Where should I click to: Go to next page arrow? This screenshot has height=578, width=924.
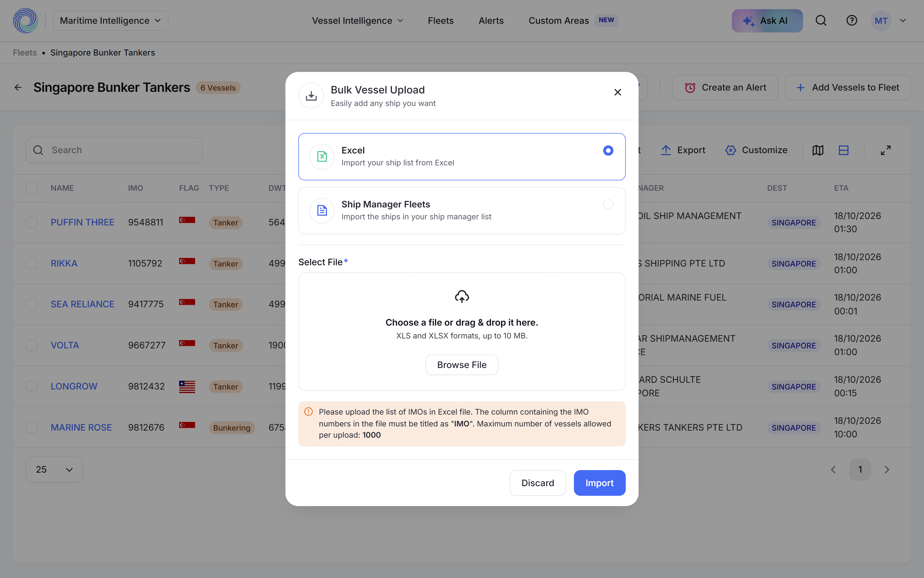(x=886, y=469)
